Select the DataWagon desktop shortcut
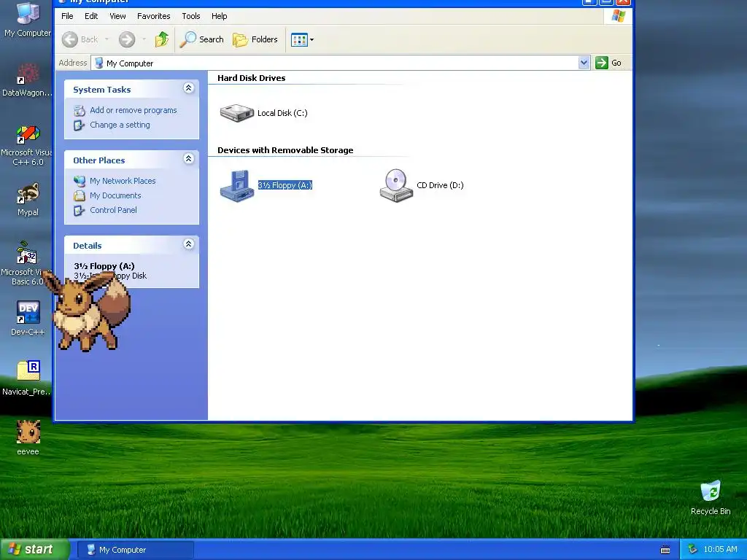The height and width of the screenshot is (560, 747). coord(28,80)
